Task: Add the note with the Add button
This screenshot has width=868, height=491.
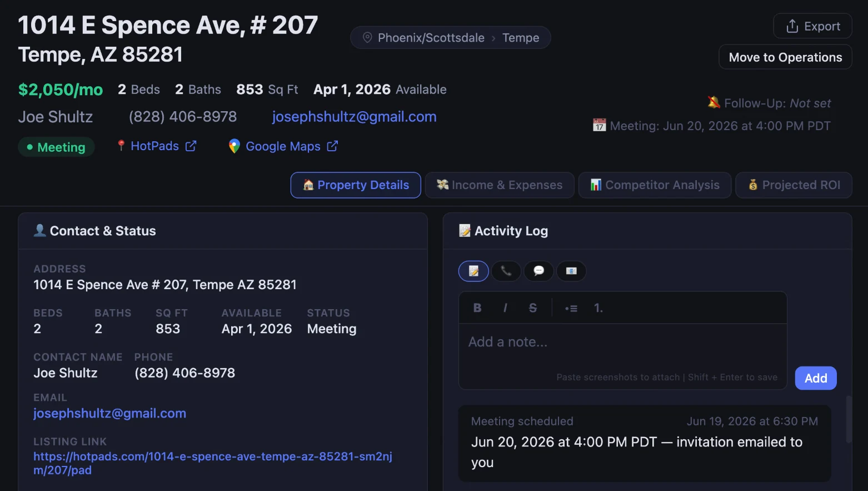Action: [x=816, y=378]
